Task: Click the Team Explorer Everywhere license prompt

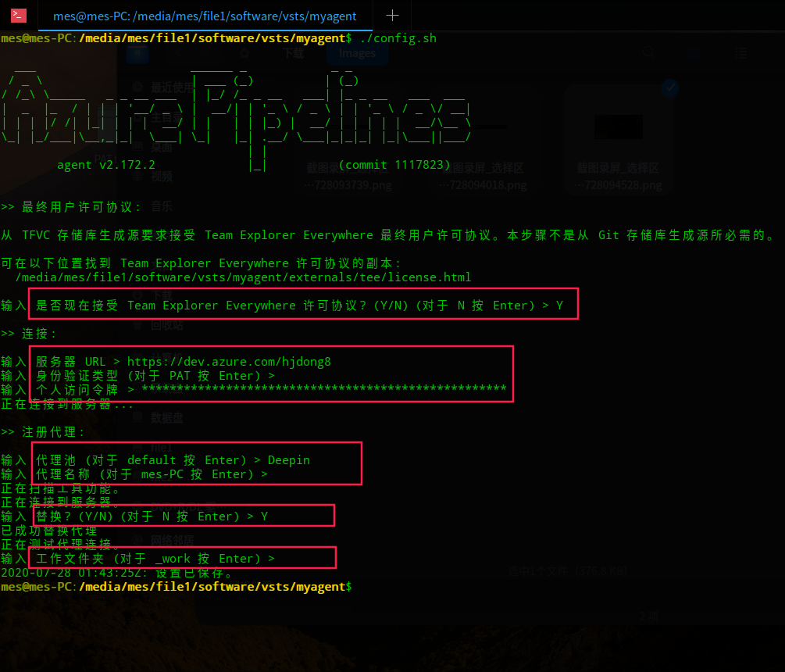Action: click(282, 306)
